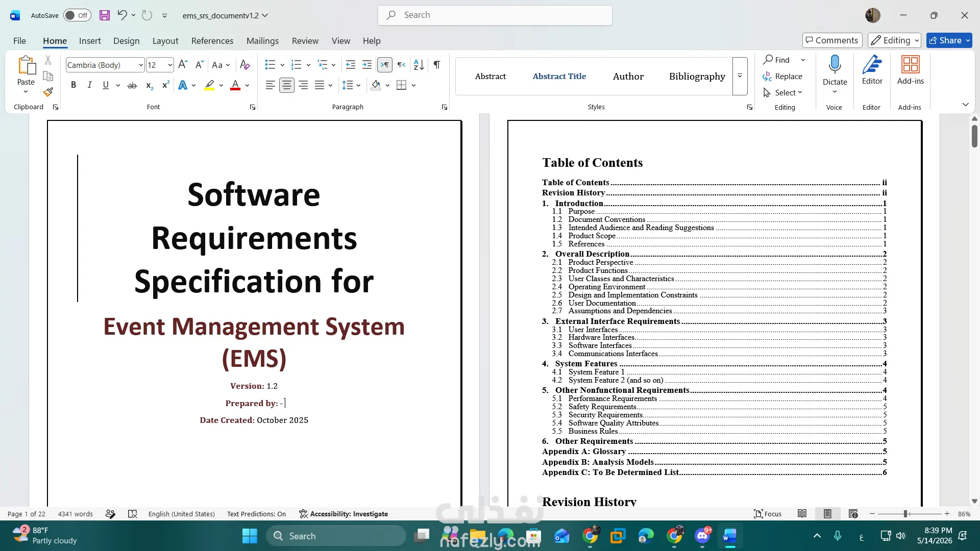
Task: Toggle AutoSave switch
Action: coord(77,15)
